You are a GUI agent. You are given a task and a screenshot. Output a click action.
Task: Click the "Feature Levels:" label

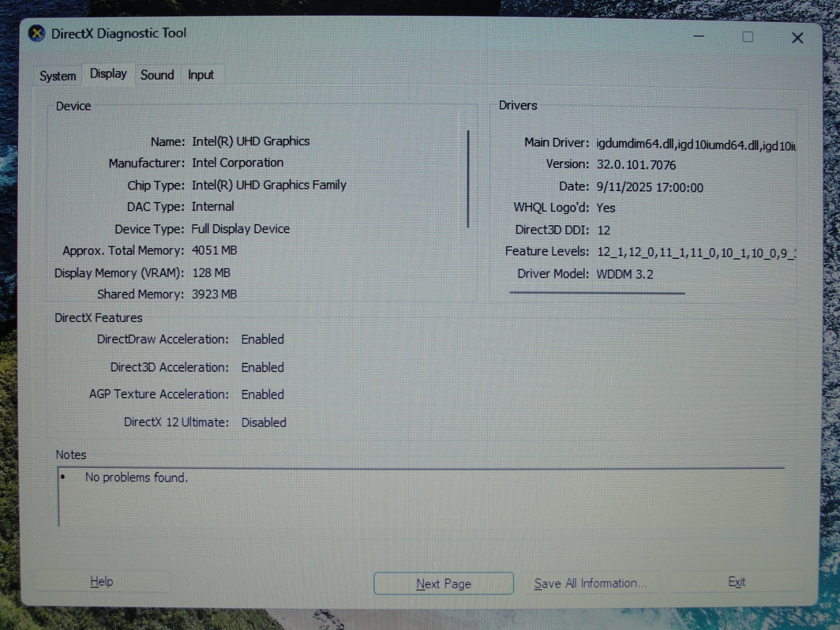[x=547, y=251]
